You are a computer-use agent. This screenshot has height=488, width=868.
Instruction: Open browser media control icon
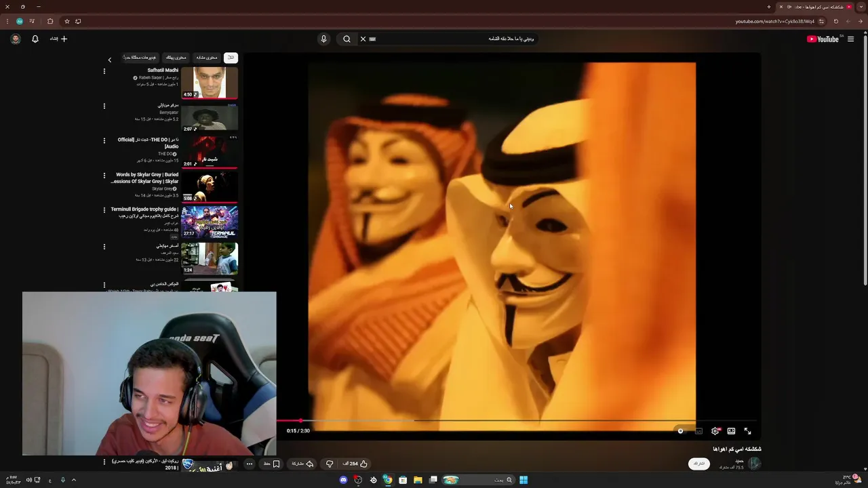32,21
